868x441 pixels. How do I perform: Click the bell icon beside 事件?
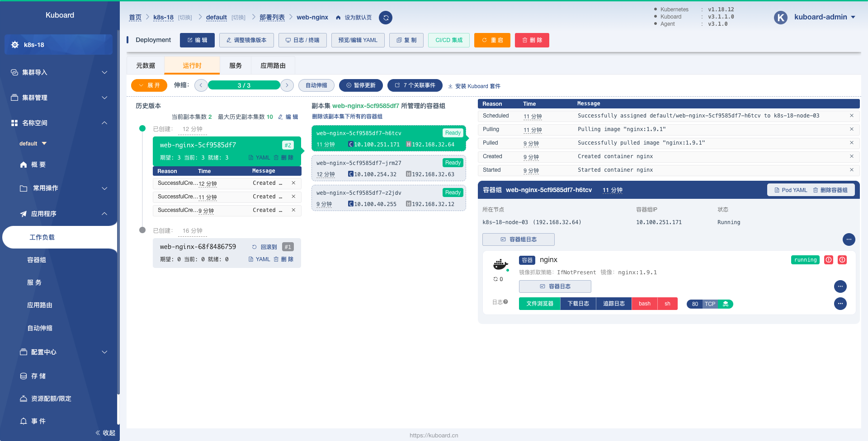pyautogui.click(x=24, y=421)
